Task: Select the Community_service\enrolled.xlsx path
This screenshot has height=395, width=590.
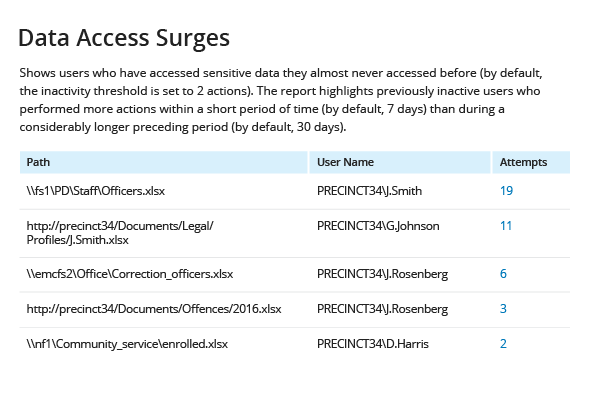Action: click(127, 343)
